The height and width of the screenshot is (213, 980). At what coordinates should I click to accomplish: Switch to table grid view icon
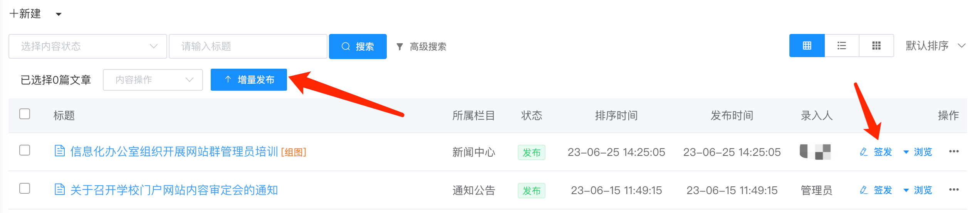click(807, 46)
